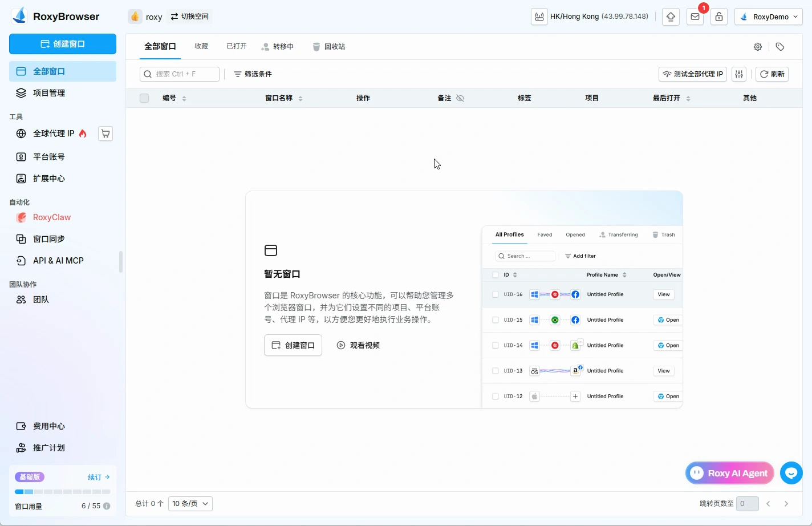Open the Roxy AI Agent button
Viewport: 812px width, 526px height.
coord(730,473)
